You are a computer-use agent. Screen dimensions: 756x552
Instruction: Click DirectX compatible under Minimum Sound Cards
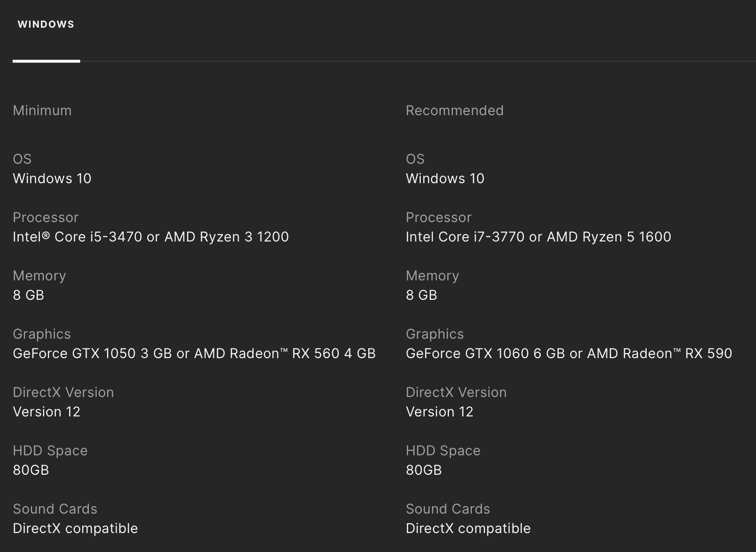[75, 529]
